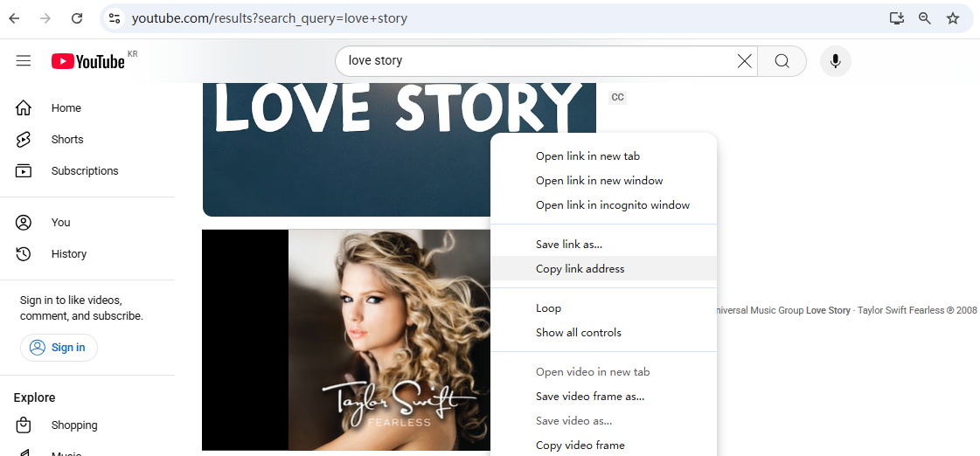Image resolution: width=980 pixels, height=456 pixels.
Task: View site information icon in address bar
Action: click(115, 18)
